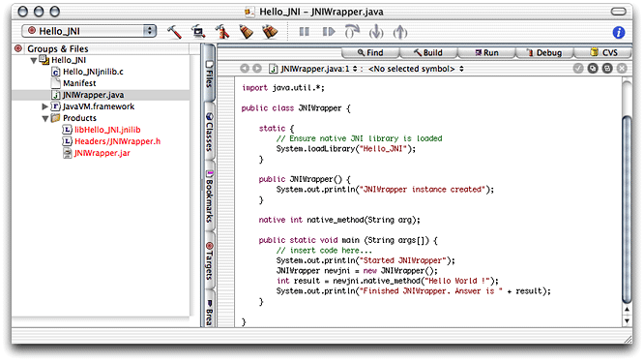Select the vertical Breakpoints tab

(x=209, y=309)
